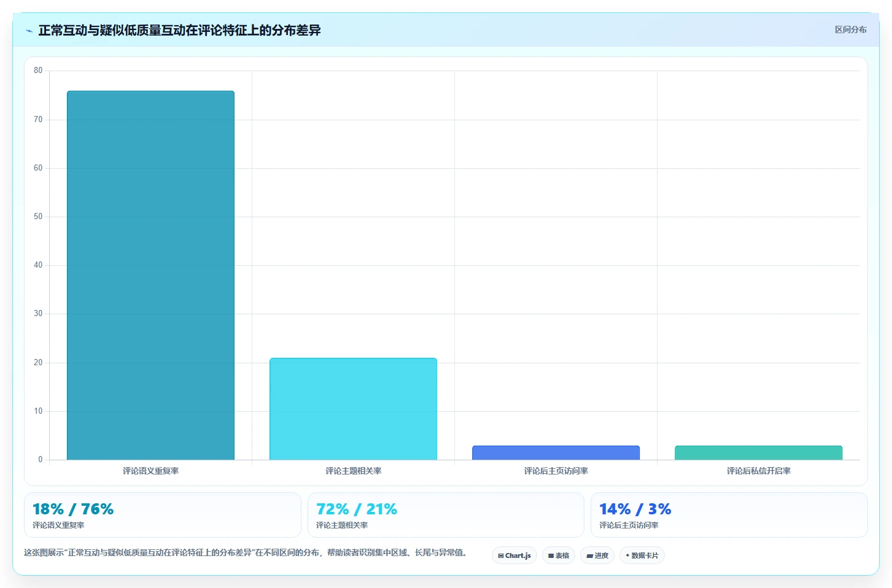The image size is (892, 588).
Task: Click the y-axis value 60
Action: click(38, 168)
